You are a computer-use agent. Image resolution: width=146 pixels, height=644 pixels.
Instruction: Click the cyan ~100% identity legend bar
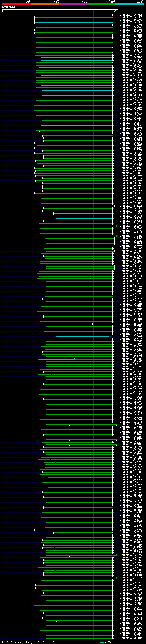(x=130, y=4)
